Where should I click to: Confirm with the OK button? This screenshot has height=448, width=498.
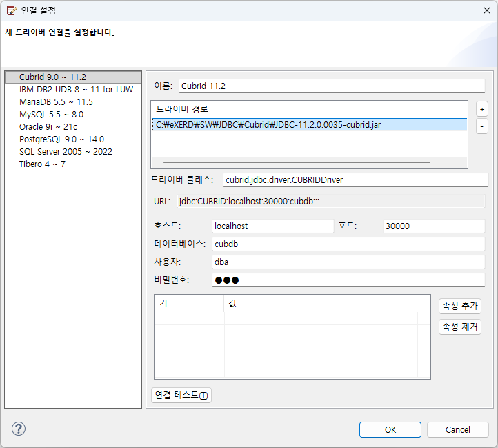390,429
